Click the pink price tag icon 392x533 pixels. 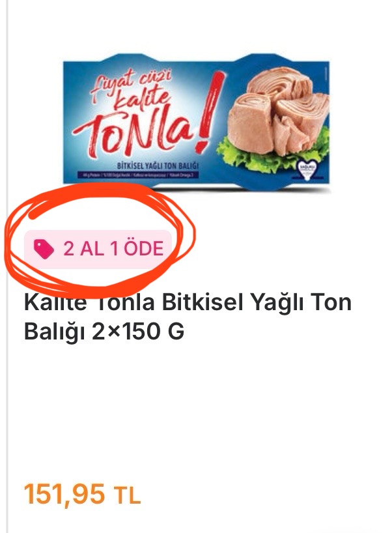(x=44, y=249)
